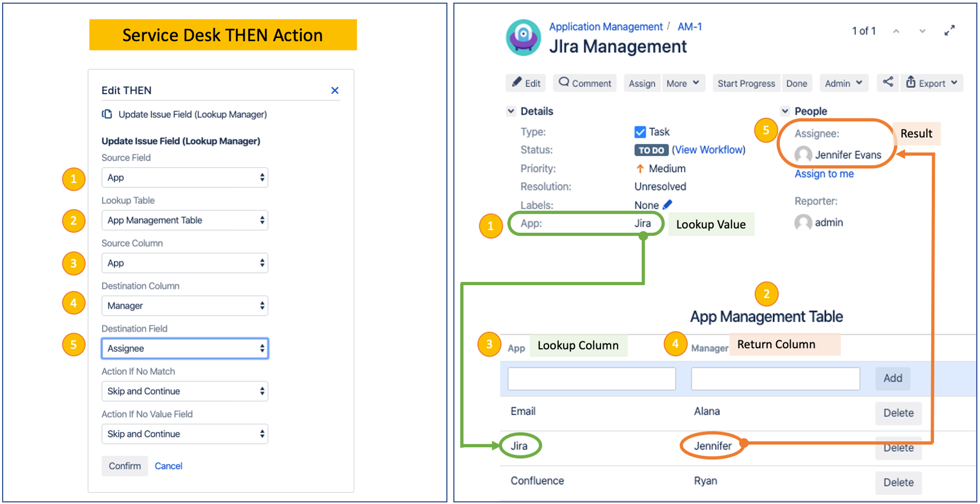980x504 pixels.
Task: Collapse the Details section chevron
Action: (x=511, y=111)
